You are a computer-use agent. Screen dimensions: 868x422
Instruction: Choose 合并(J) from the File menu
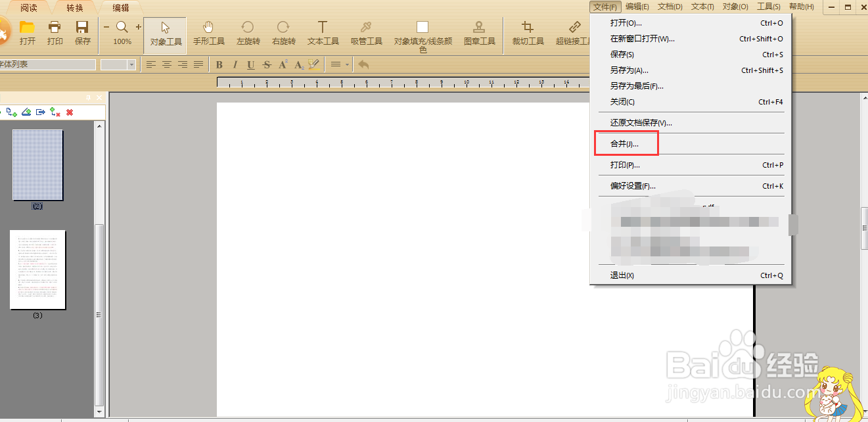click(625, 143)
